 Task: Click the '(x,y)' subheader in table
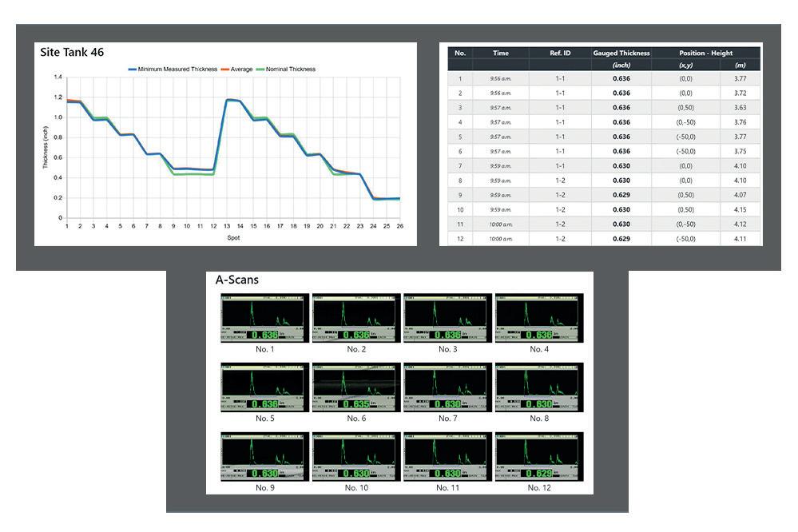click(686, 66)
